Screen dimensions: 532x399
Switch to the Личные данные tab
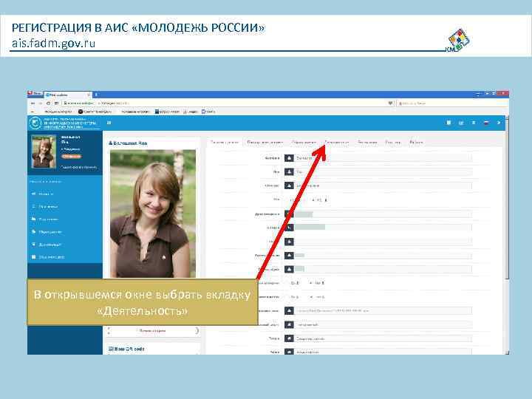coord(225,143)
